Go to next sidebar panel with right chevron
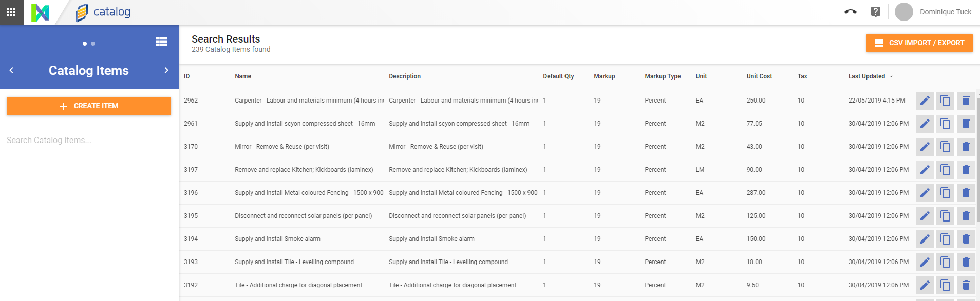 click(x=166, y=70)
